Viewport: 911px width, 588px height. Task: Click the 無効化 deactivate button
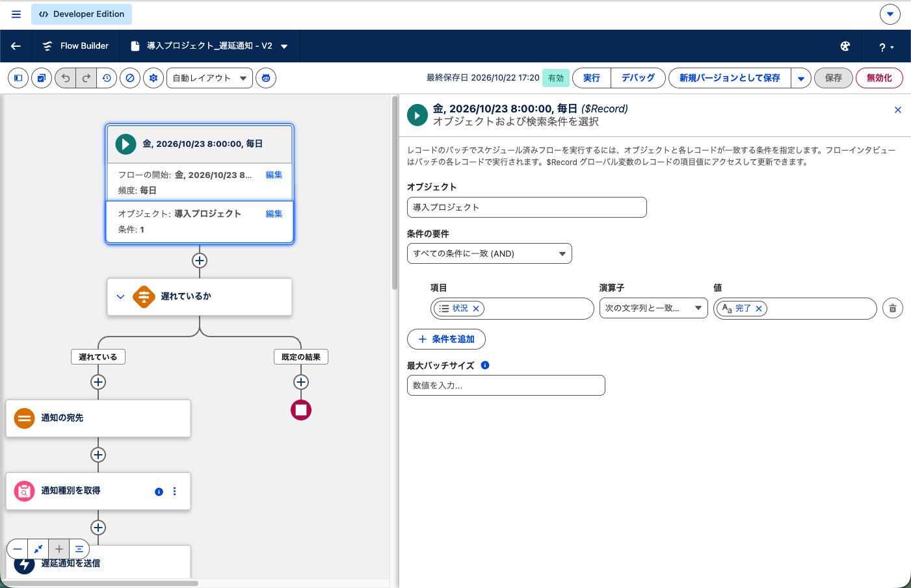879,78
